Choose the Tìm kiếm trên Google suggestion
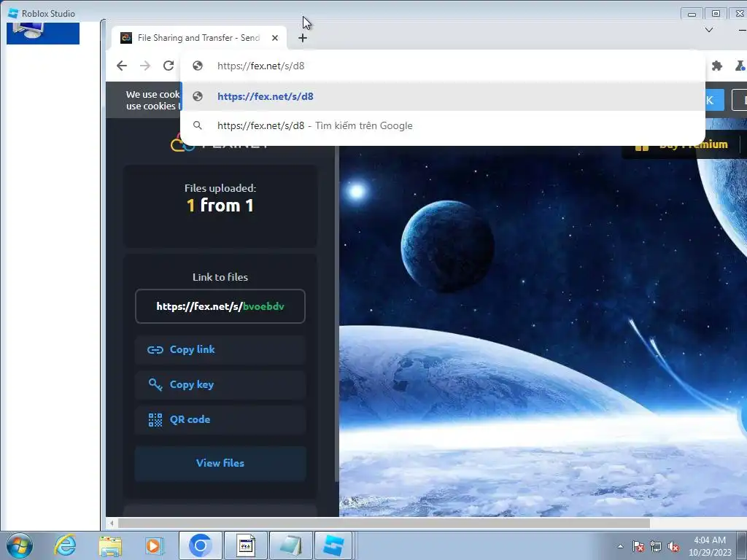The image size is (747, 560). [x=443, y=125]
